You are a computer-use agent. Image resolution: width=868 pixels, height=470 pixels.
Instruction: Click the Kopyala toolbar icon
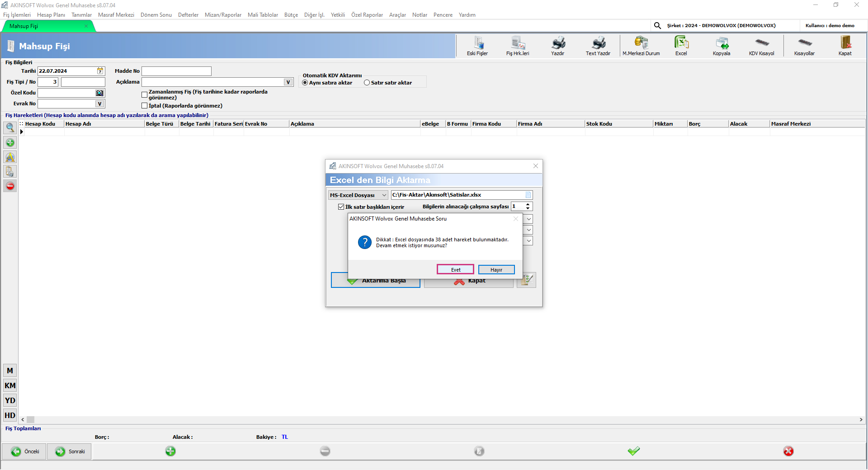pos(722,46)
